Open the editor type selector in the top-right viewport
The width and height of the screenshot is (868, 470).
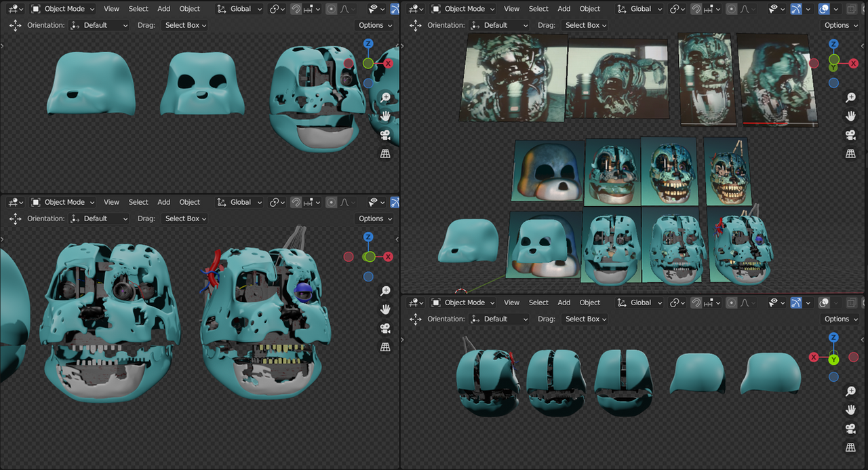415,9
